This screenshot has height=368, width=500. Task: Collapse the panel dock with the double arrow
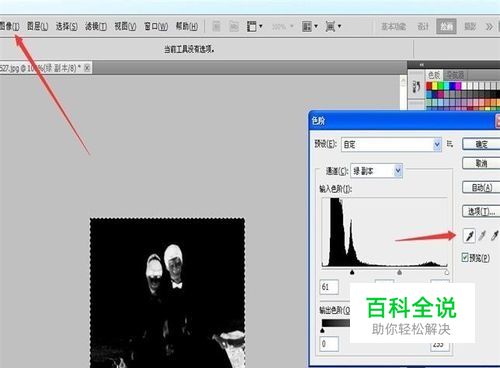[422, 64]
